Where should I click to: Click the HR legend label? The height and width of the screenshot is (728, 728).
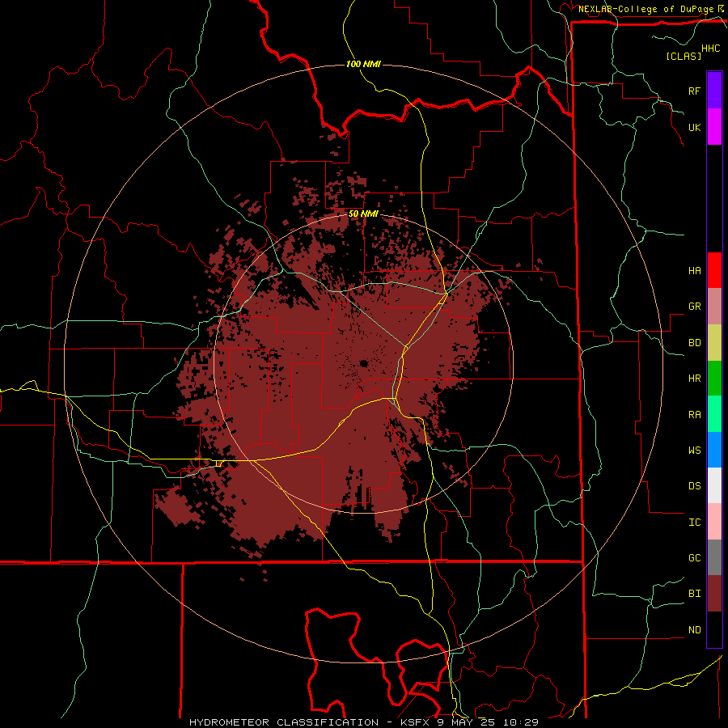point(694,379)
